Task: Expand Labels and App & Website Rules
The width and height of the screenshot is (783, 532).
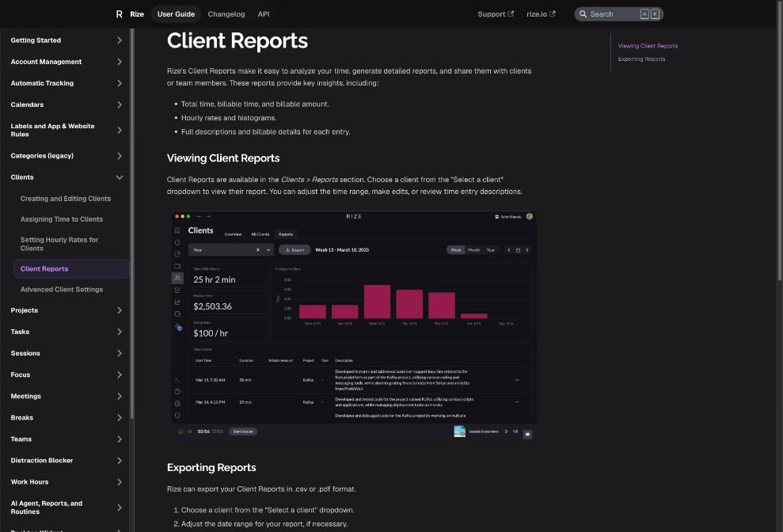Action: tap(67, 131)
